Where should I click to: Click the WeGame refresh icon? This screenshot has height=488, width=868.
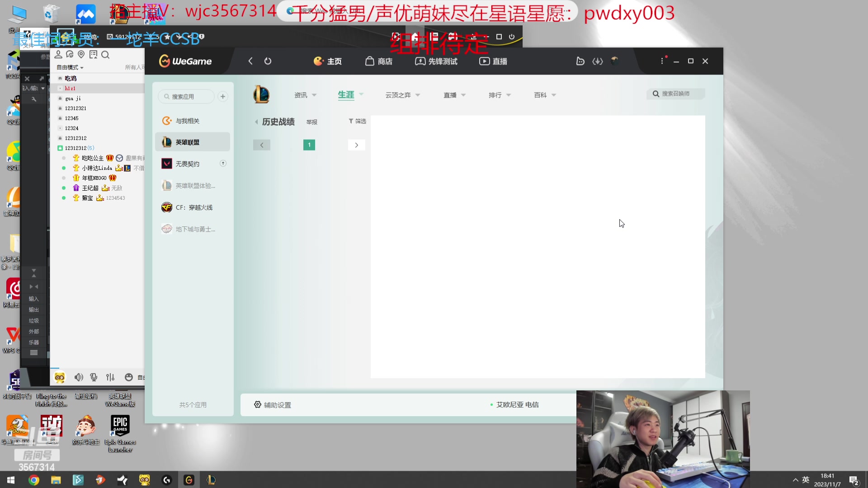coord(268,61)
